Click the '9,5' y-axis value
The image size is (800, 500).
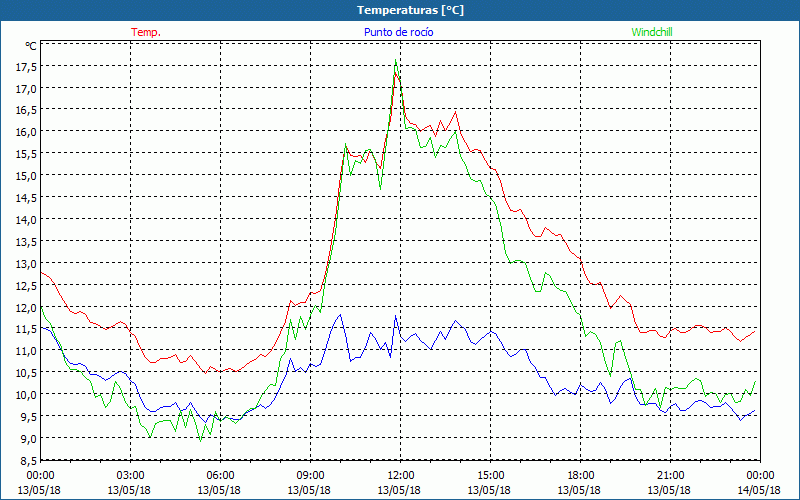(29, 416)
